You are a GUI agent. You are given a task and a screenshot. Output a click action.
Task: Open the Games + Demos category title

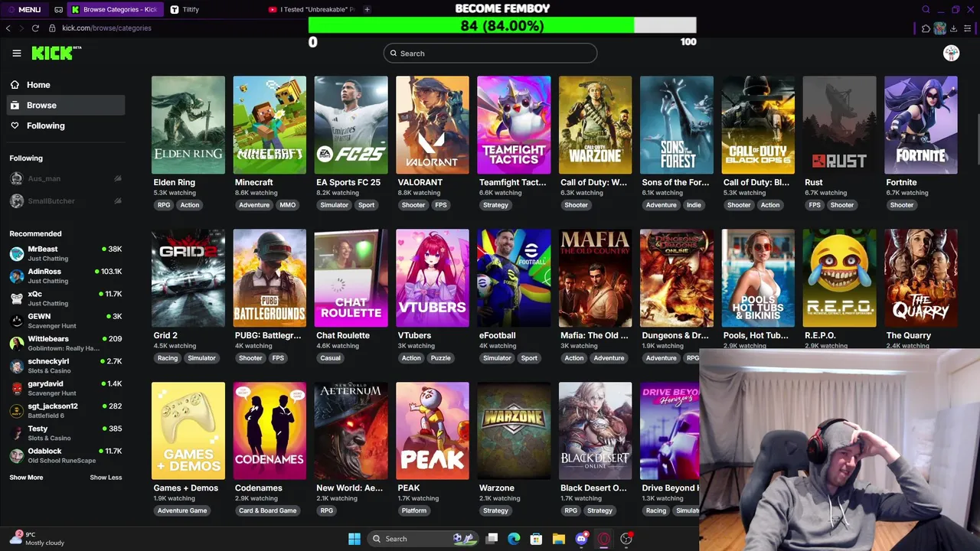[x=185, y=488]
